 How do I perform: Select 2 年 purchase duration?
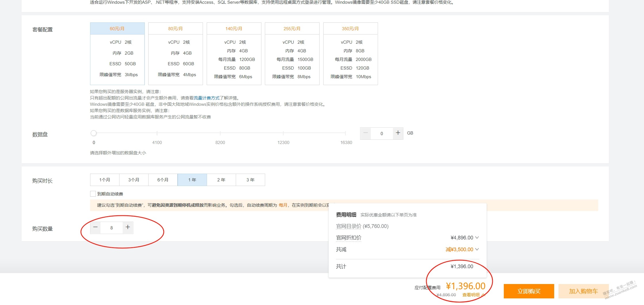[221, 180]
